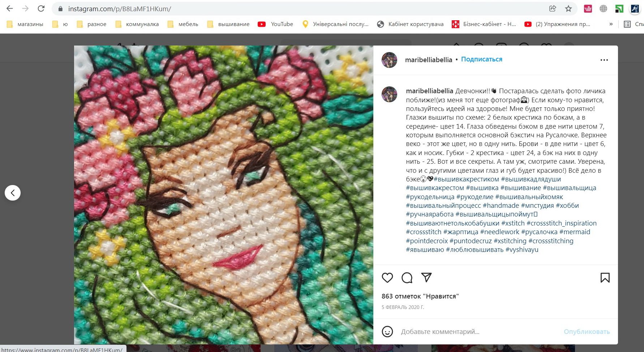Click the cross-stitch mermaid photo
This screenshot has width=644, height=352.
click(x=223, y=195)
